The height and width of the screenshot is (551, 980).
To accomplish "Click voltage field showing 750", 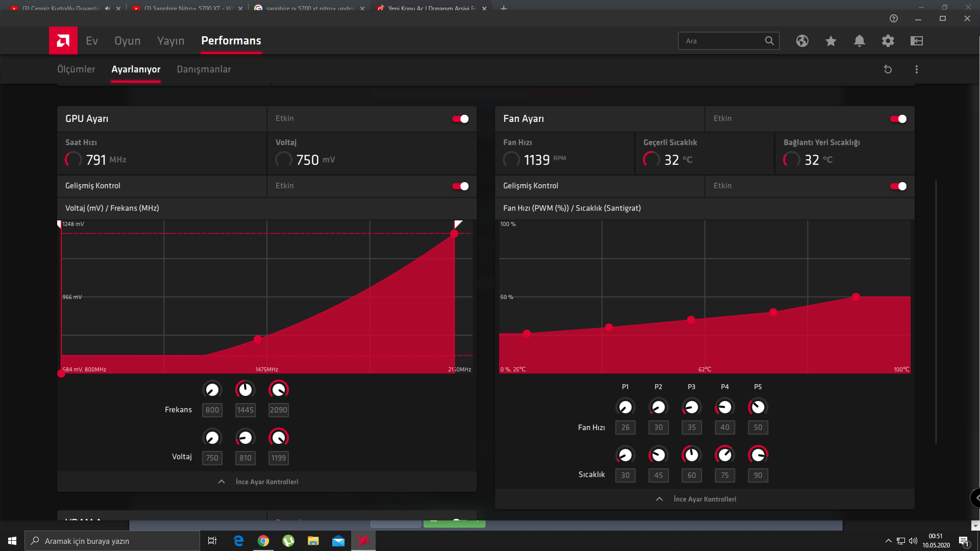I will pyautogui.click(x=212, y=458).
